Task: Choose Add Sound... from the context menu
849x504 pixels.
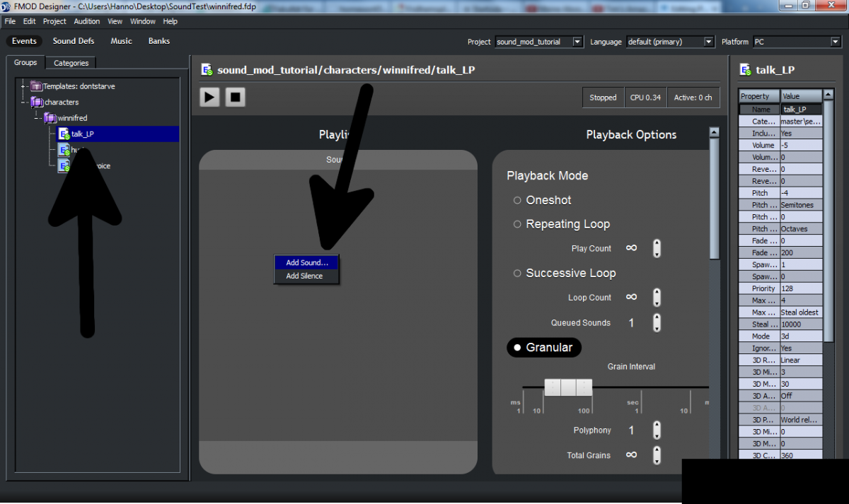Action: click(x=307, y=262)
